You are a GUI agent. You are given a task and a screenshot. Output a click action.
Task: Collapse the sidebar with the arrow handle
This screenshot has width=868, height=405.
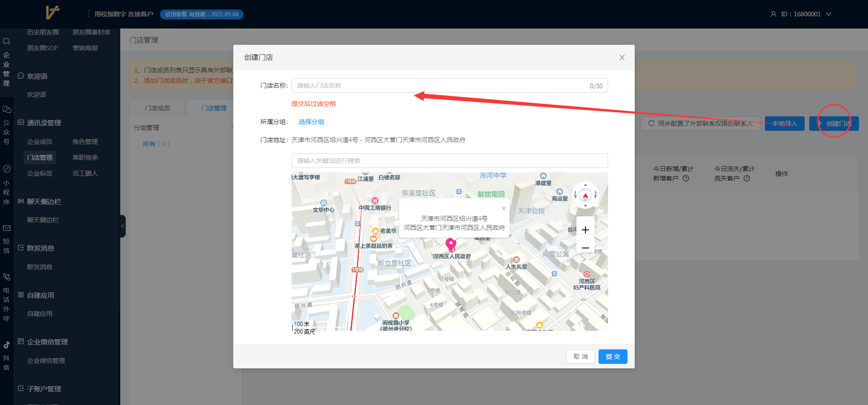point(123,226)
